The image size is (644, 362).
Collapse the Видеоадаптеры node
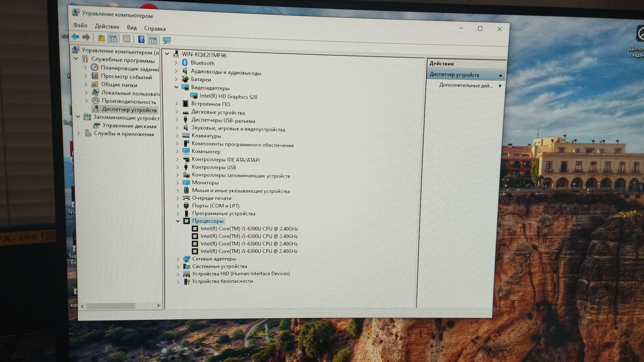176,87
